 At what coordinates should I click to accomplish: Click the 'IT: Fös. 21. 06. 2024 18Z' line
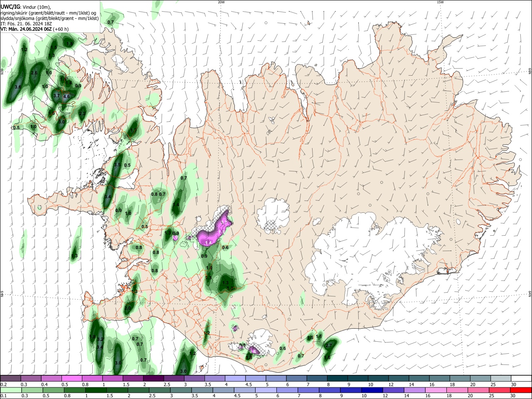26,24
